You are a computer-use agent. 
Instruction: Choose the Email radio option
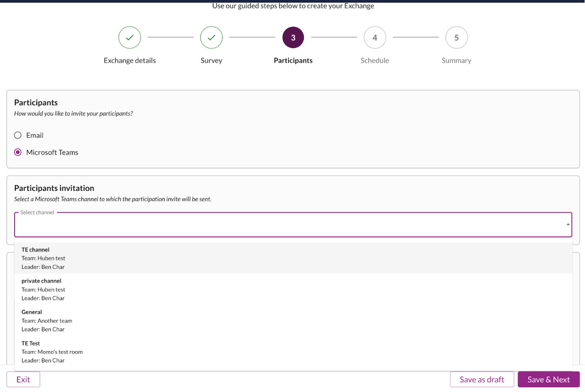pyautogui.click(x=18, y=135)
